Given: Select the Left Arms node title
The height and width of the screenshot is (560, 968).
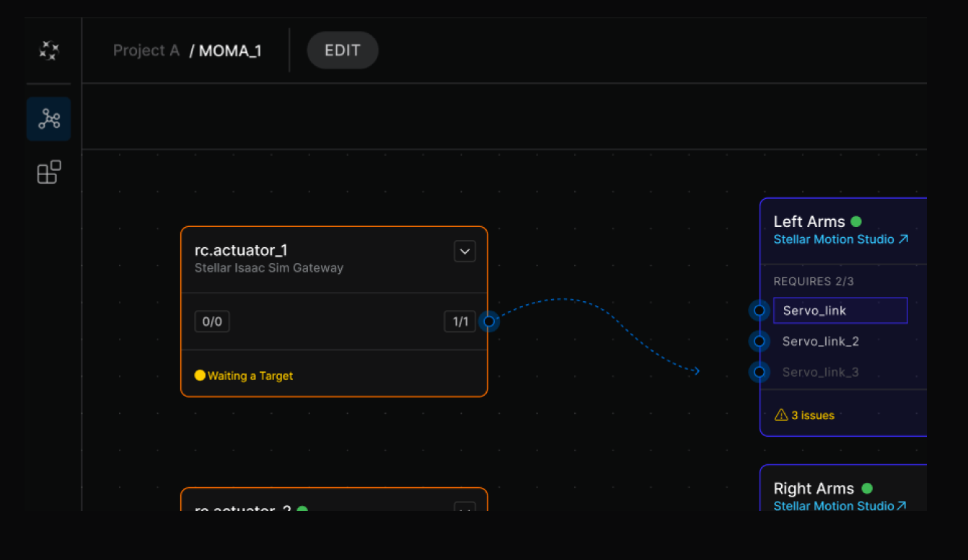Looking at the screenshot, I should tap(809, 222).
